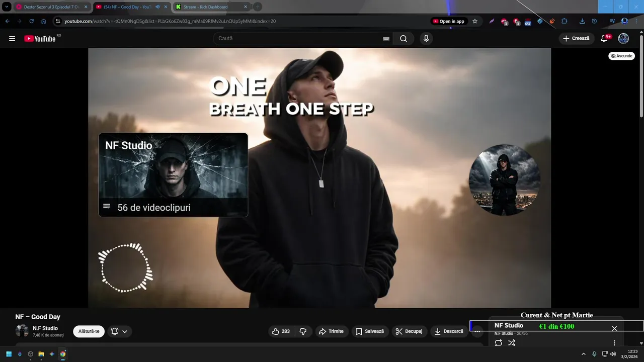Click the search magnifier button
644x362 pixels.
(404, 39)
